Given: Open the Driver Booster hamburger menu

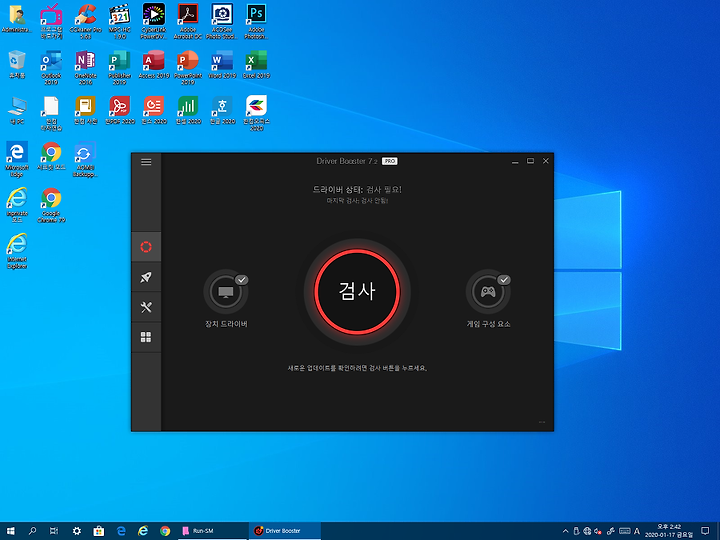Looking at the screenshot, I should click(x=146, y=162).
